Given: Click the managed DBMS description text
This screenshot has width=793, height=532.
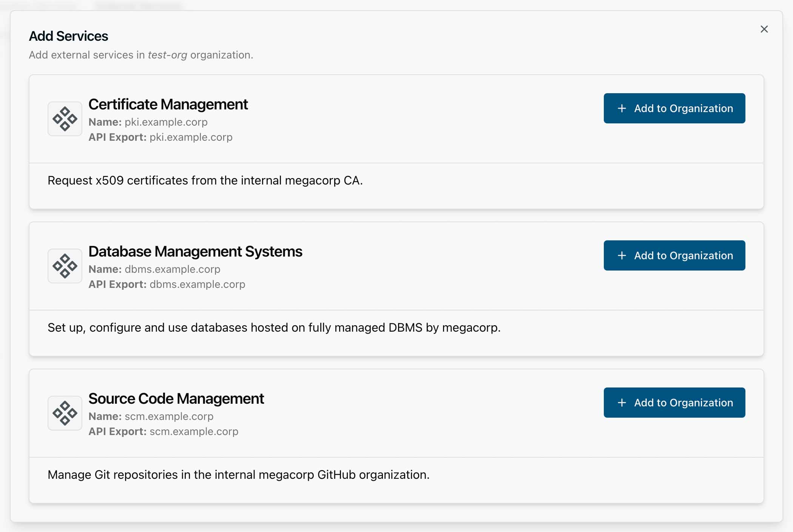Looking at the screenshot, I should (274, 328).
